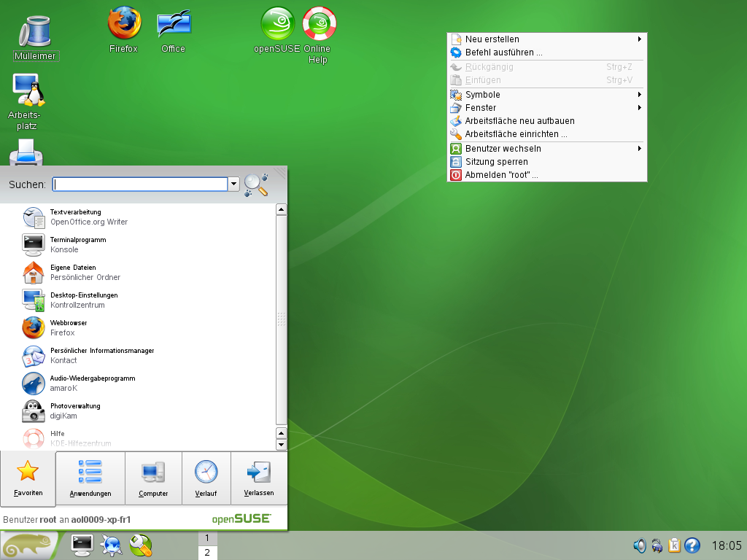Choose Sitzung sperren in context menu
Viewport: 747px width, 560px height.
pyautogui.click(x=496, y=162)
